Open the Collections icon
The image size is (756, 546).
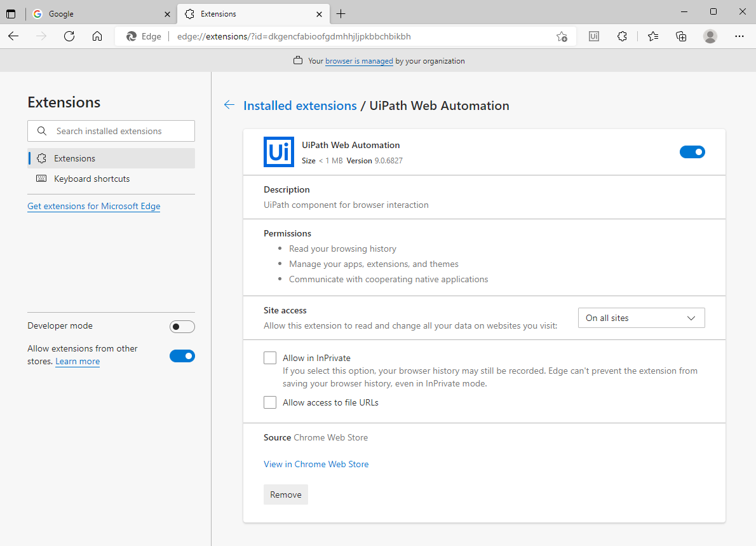click(681, 36)
